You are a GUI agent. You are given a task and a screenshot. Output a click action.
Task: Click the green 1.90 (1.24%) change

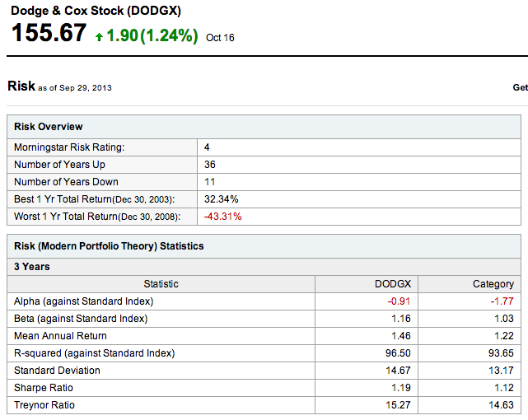click(152, 35)
